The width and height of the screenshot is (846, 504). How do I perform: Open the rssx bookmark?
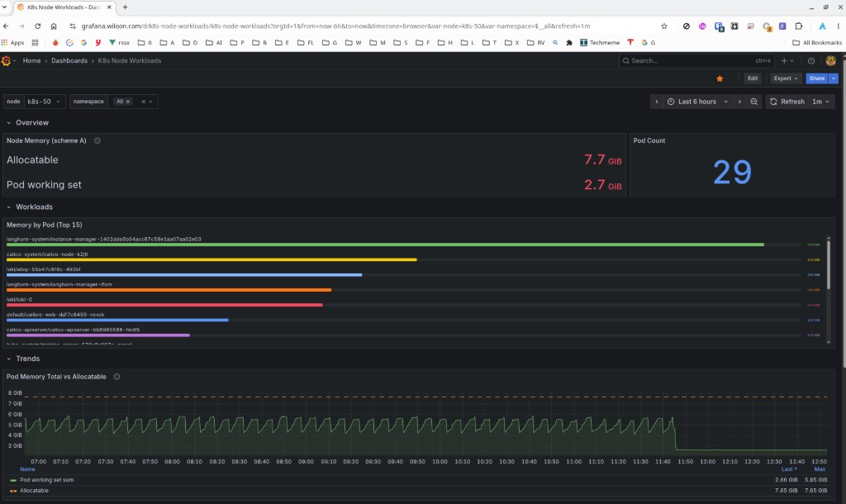pos(119,43)
